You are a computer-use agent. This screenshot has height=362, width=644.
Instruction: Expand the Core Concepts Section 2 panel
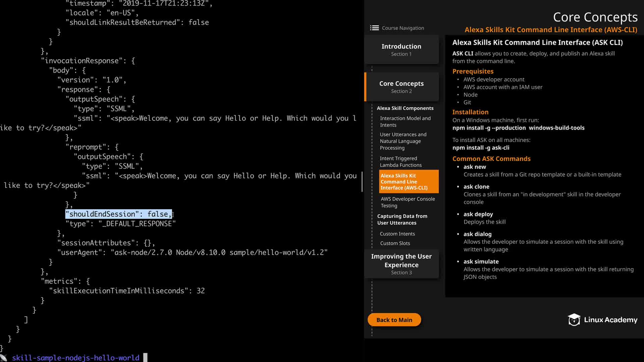tap(401, 87)
